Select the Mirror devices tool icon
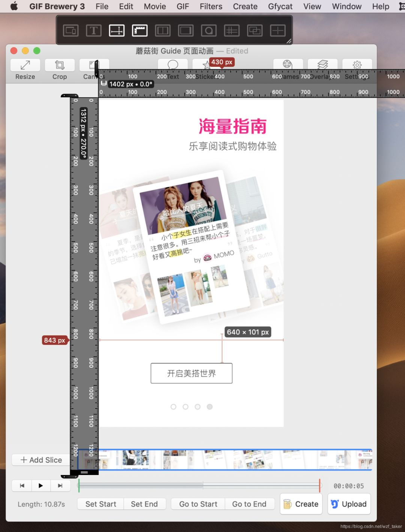 [x=70, y=30]
